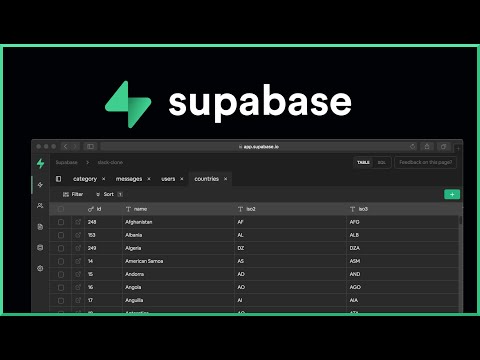The height and width of the screenshot is (360, 480).
Task: Select the id cell containing 248
Action: coord(103,222)
